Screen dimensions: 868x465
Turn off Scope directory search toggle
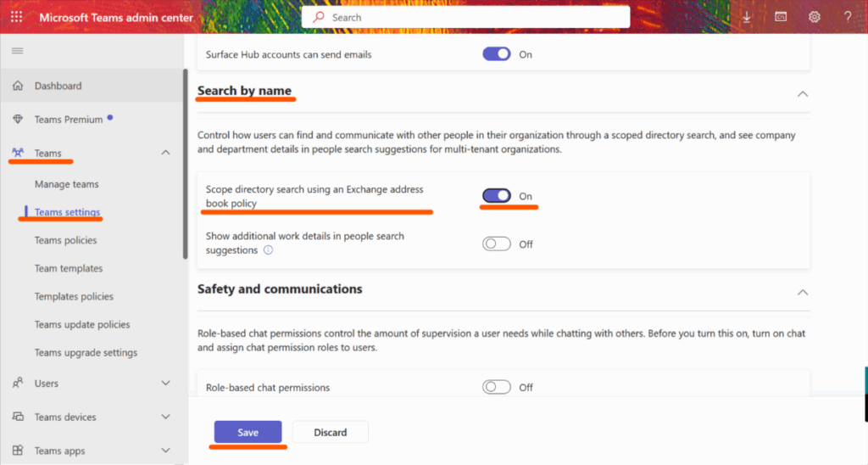[497, 196]
